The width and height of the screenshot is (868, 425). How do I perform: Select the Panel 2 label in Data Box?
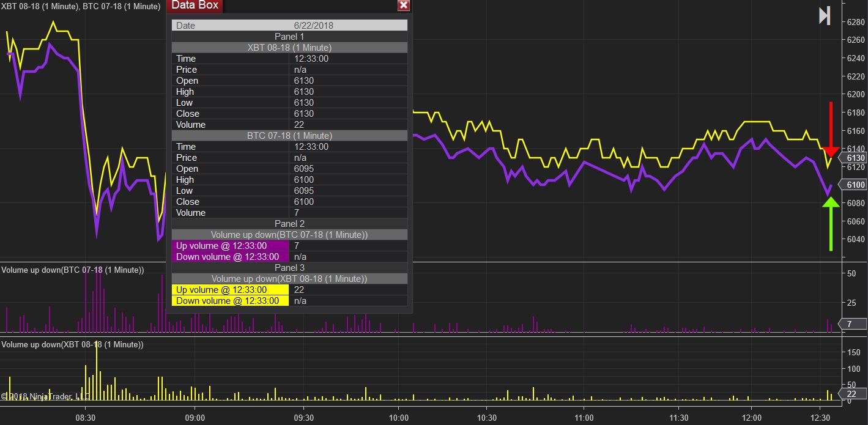click(289, 224)
